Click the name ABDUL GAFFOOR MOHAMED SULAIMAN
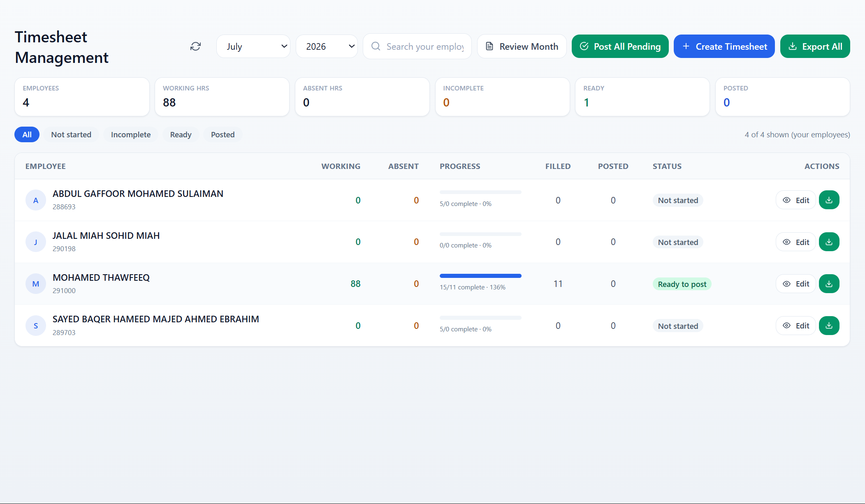Image resolution: width=865 pixels, height=504 pixels. (138, 194)
